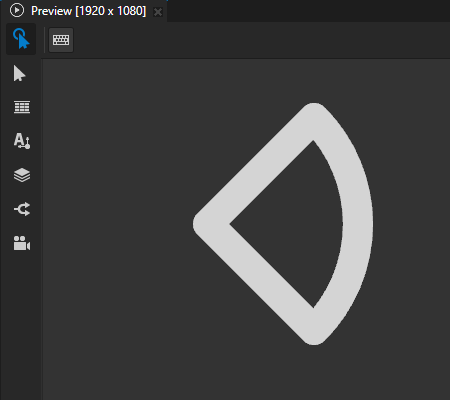This screenshot has width=450, height=400.
Task: Select the arrow selection tool
Action: (20, 73)
